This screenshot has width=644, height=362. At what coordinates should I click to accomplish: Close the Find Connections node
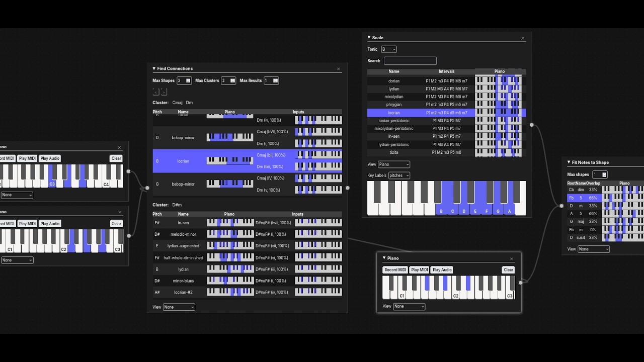tap(339, 69)
